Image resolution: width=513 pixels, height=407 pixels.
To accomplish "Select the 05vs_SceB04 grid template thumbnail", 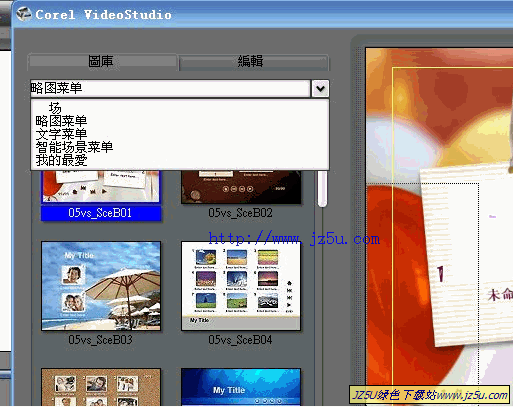I will tap(241, 286).
